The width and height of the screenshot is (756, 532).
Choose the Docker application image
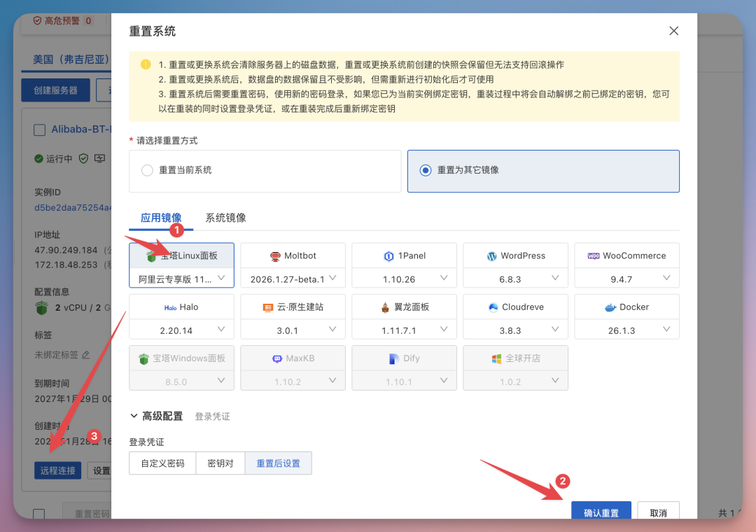point(626,307)
